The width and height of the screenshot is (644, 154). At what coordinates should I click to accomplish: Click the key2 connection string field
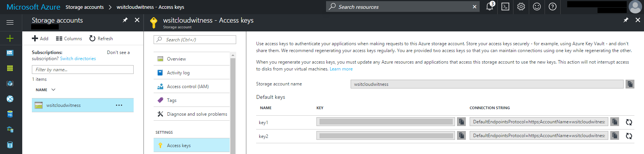pyautogui.click(x=539, y=136)
